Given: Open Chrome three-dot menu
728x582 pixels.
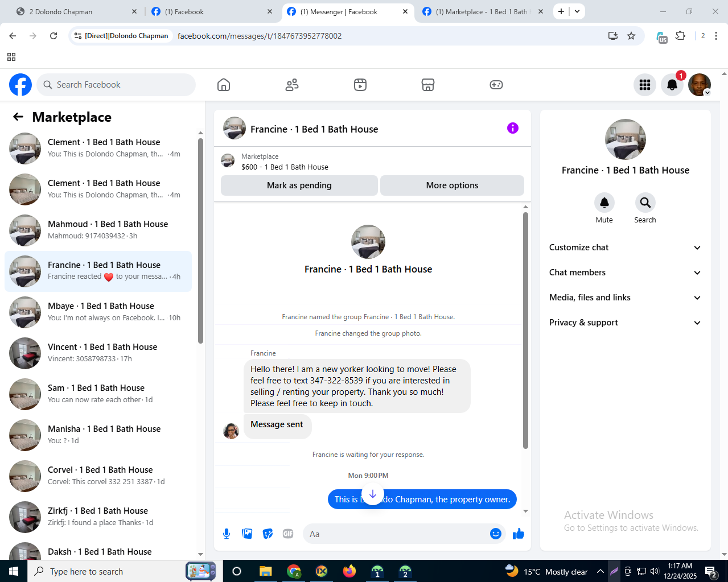Looking at the screenshot, I should click(716, 36).
